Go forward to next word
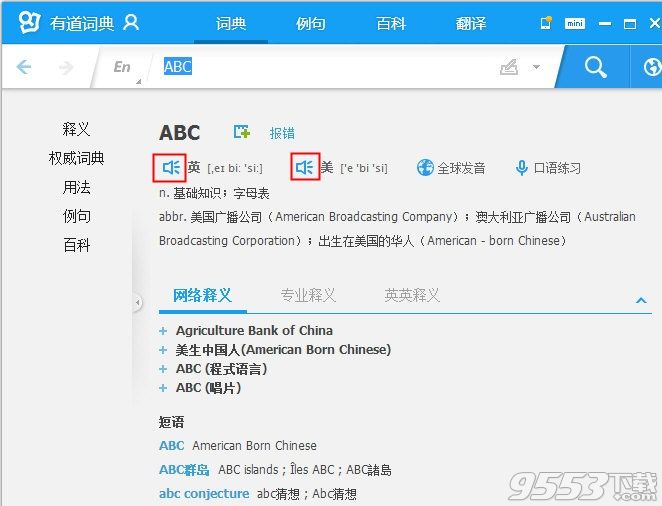Screen dimensions: 662x506 tap(65, 67)
